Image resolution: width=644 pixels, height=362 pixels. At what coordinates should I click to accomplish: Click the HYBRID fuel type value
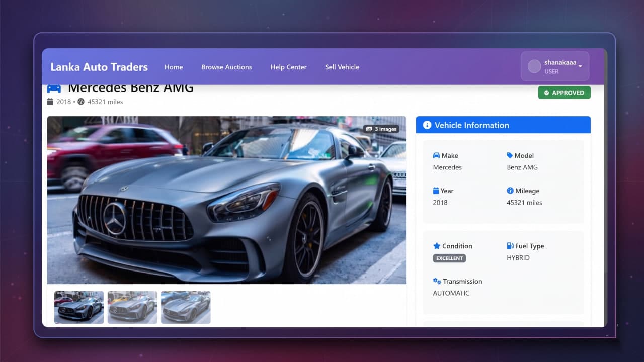click(518, 258)
